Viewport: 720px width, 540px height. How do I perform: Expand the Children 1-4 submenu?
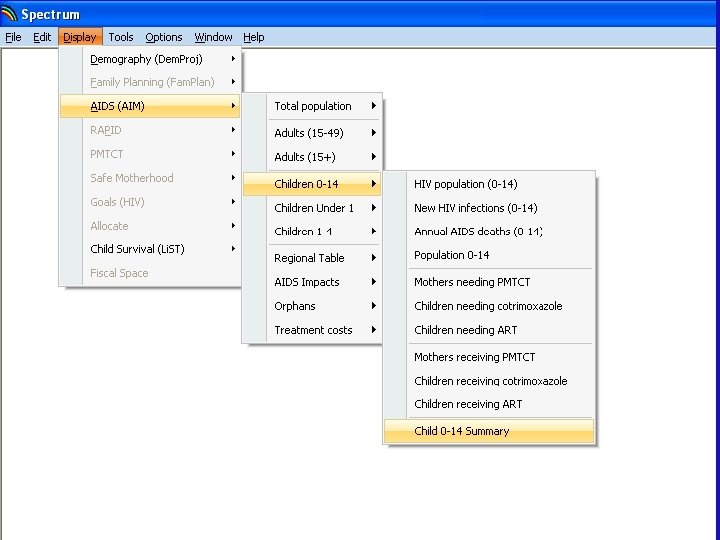(x=312, y=231)
